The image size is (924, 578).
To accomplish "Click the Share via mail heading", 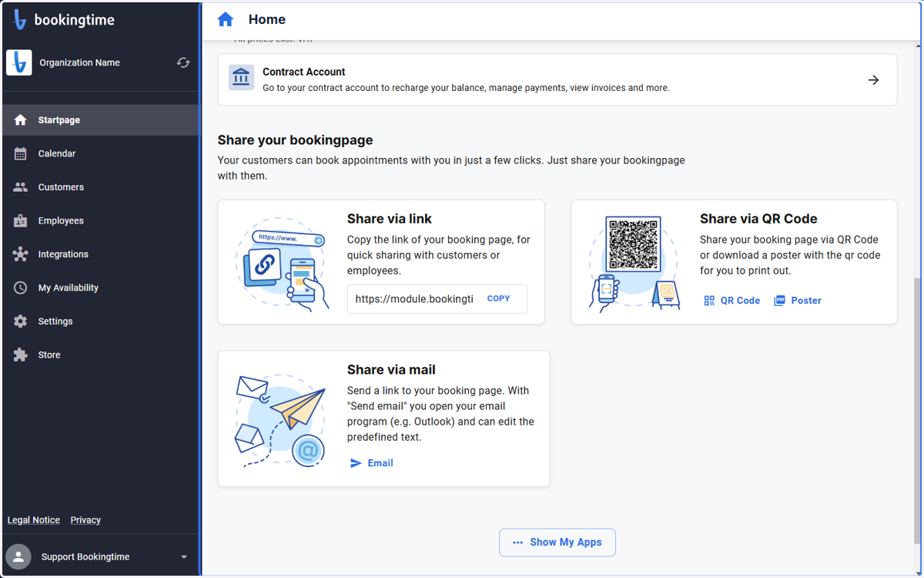I will (x=391, y=370).
